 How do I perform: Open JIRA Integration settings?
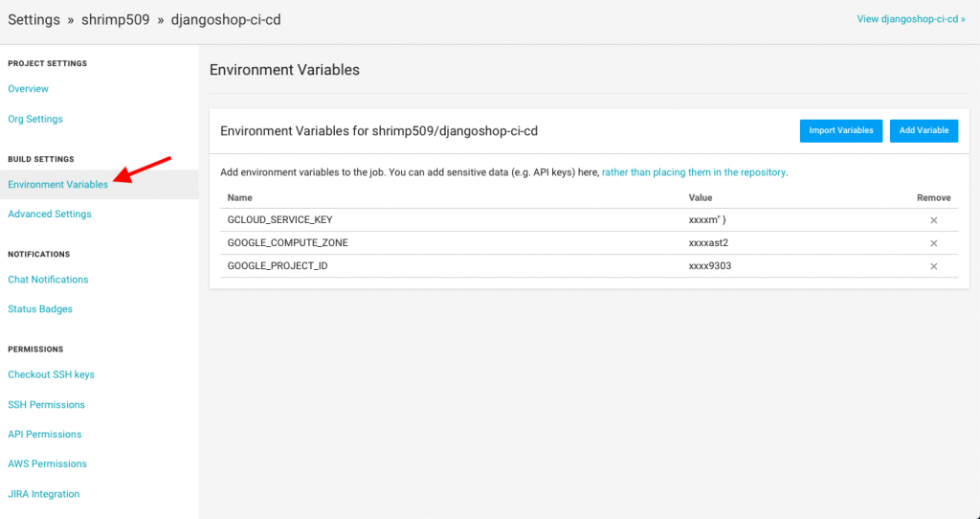[44, 494]
